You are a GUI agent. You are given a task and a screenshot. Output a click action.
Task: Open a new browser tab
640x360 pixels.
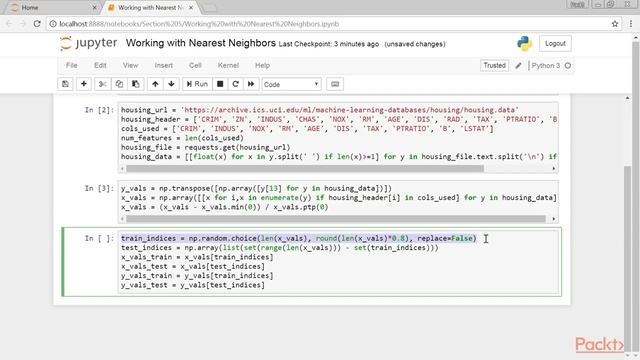coord(209,8)
